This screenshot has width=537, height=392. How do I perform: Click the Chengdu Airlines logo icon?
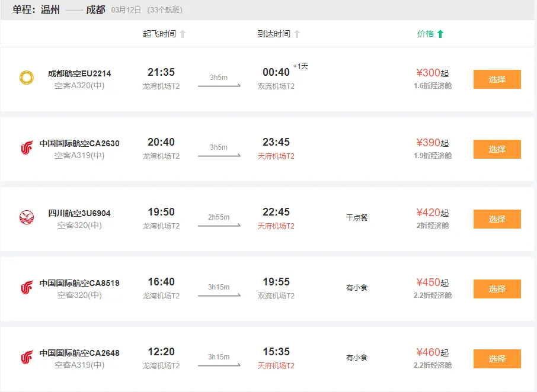27,78
